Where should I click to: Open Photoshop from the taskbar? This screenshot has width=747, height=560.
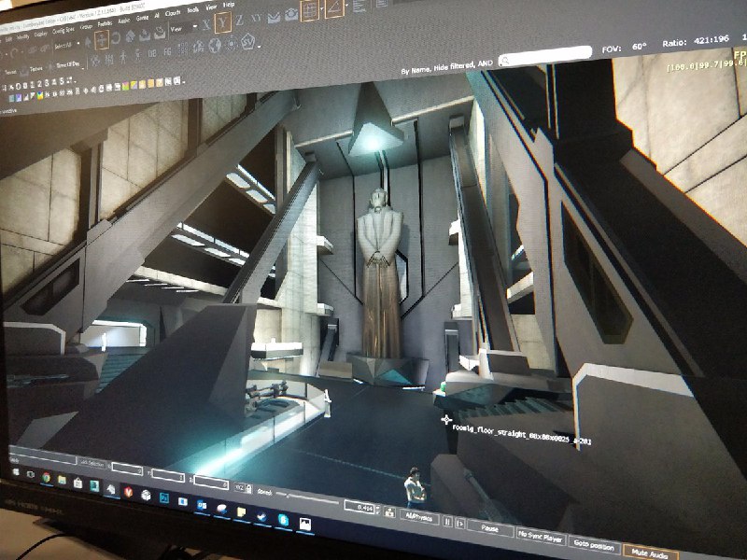click(164, 498)
